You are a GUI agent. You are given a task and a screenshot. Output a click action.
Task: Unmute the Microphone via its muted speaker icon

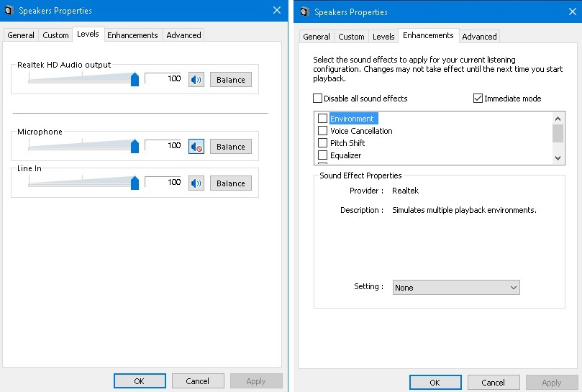[196, 147]
